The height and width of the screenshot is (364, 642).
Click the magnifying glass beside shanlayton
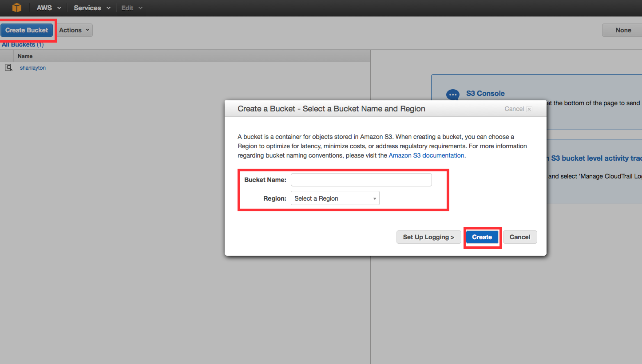(8, 67)
